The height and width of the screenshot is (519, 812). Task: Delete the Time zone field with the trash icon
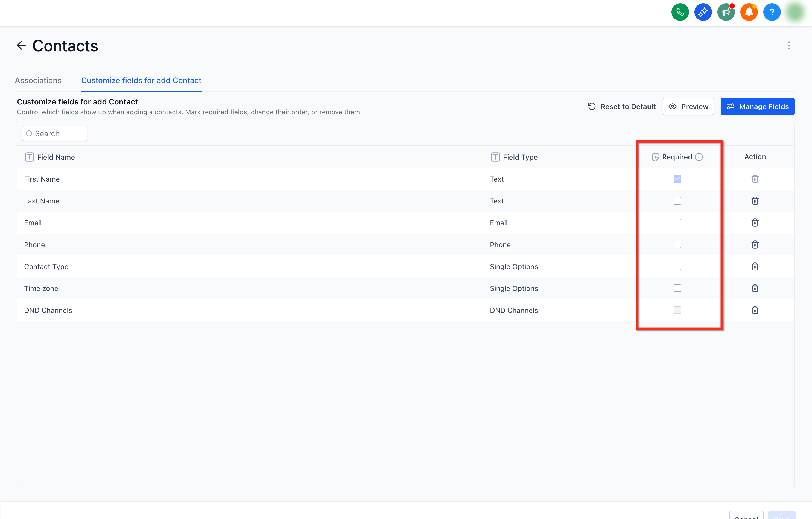(755, 288)
